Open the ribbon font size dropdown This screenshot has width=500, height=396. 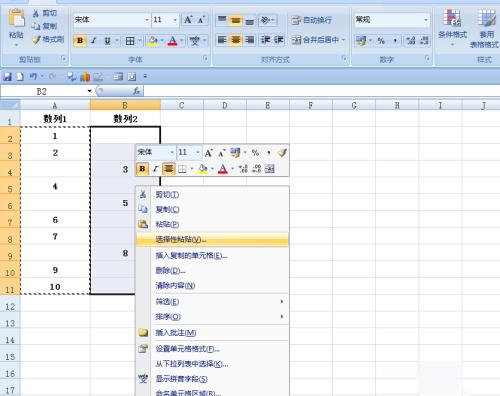[175, 20]
